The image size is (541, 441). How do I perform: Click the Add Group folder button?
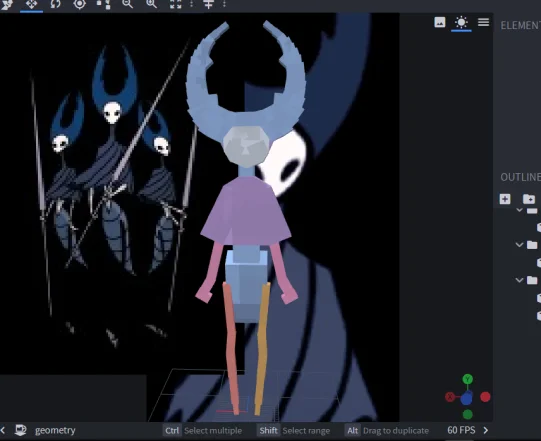coord(529,199)
